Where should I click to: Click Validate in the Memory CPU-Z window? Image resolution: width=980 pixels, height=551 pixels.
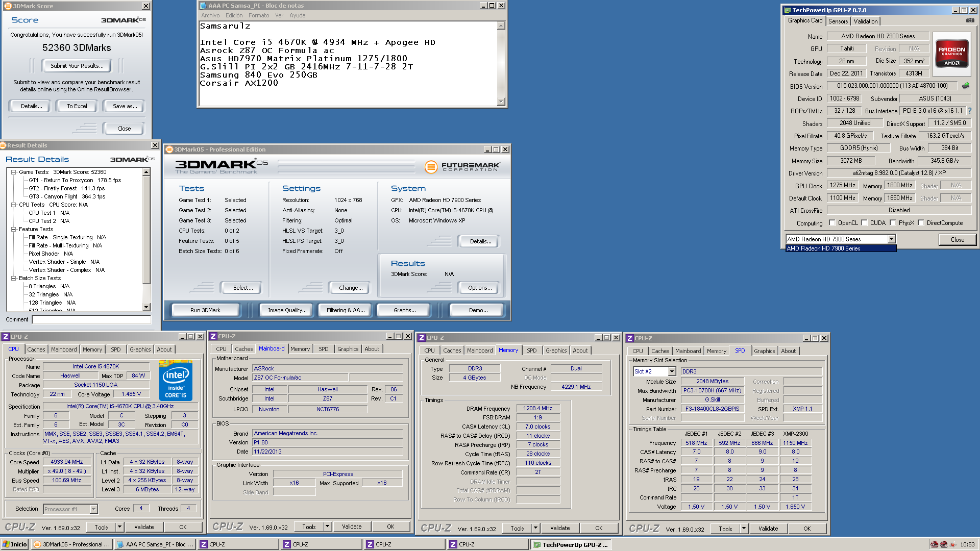[x=560, y=528]
